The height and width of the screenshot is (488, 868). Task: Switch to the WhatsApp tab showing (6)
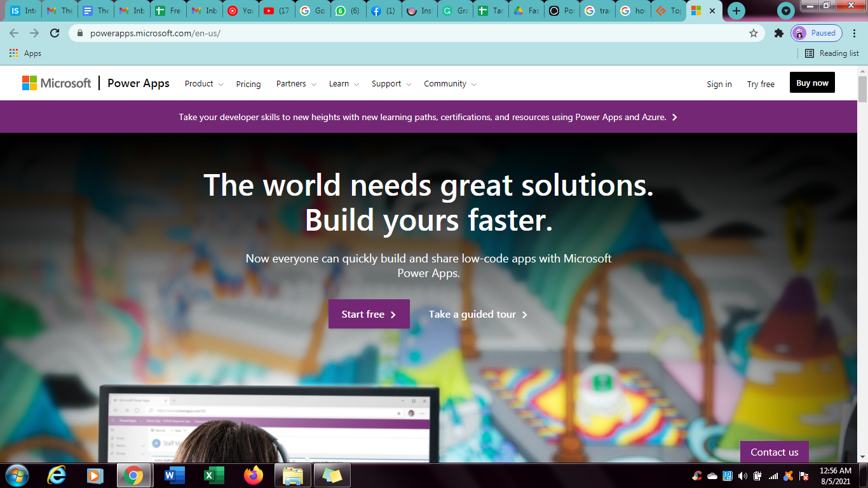(348, 11)
